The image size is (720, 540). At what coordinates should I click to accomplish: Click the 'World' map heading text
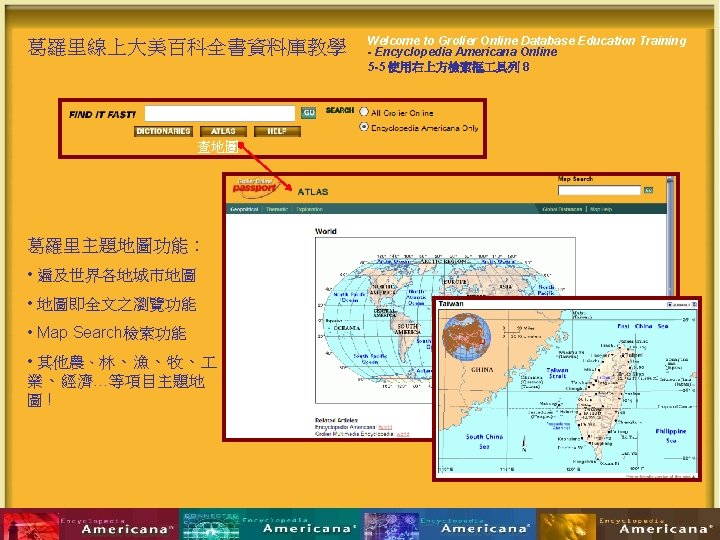coord(326,231)
